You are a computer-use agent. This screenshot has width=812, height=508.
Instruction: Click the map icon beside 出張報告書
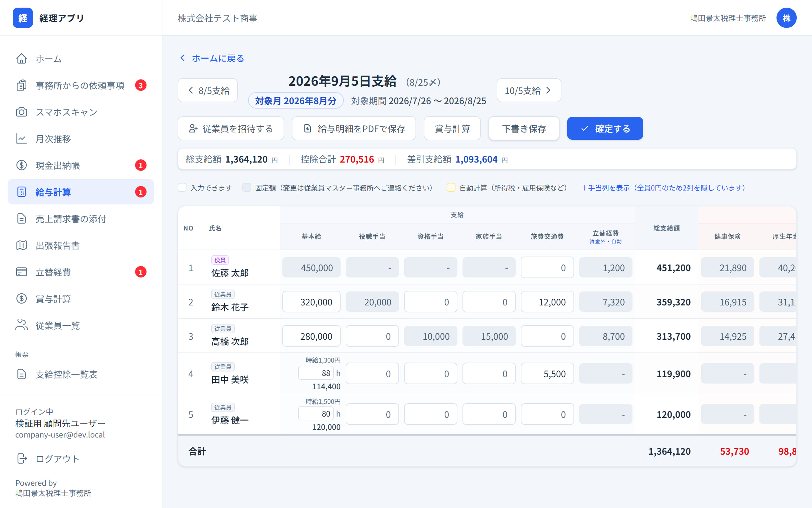click(22, 245)
